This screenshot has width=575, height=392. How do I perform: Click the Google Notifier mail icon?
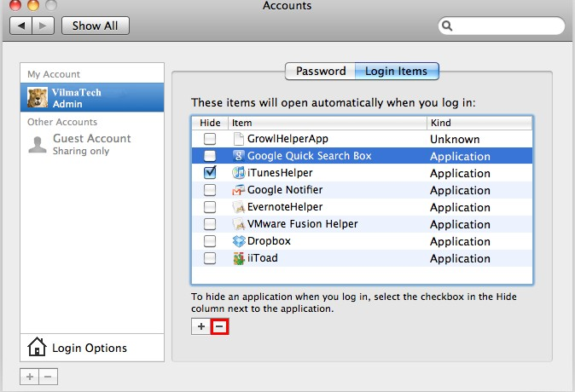238,190
